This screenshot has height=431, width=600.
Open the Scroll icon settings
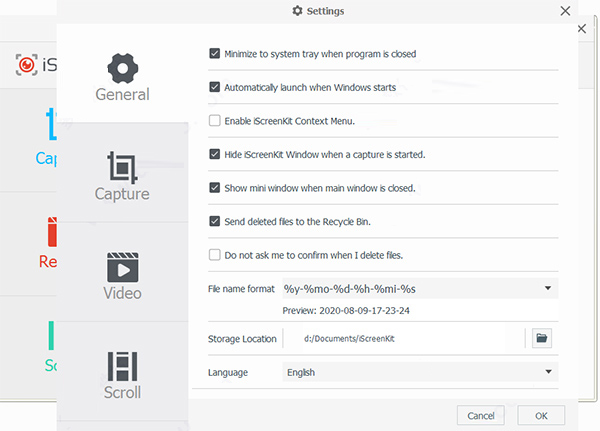tap(122, 366)
